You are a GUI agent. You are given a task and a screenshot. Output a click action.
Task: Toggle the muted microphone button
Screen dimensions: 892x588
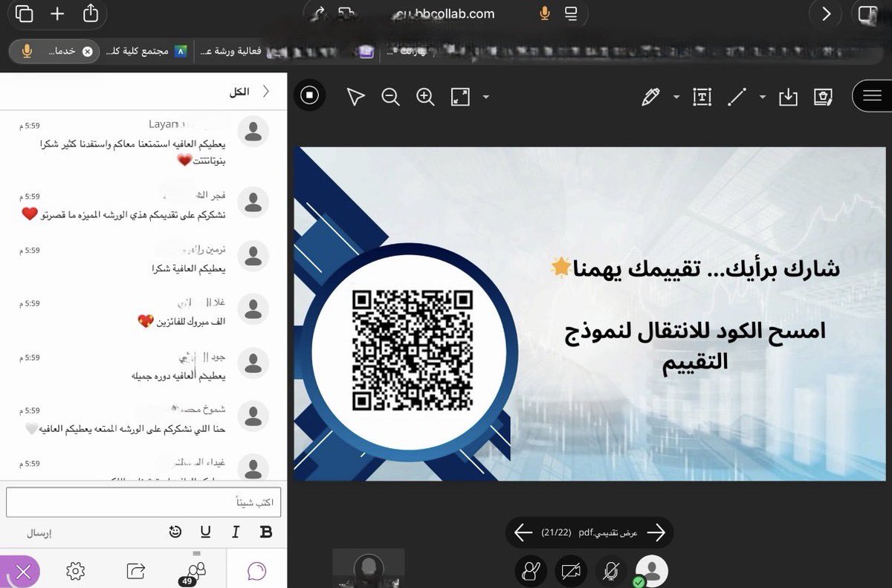coord(611,571)
